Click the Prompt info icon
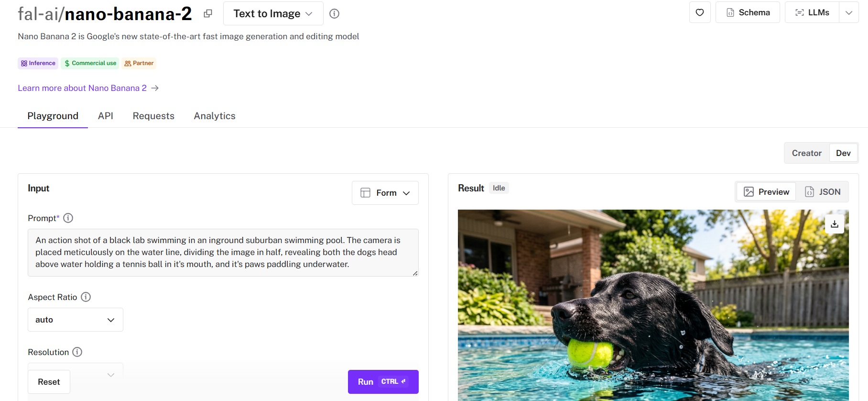 pyautogui.click(x=68, y=218)
